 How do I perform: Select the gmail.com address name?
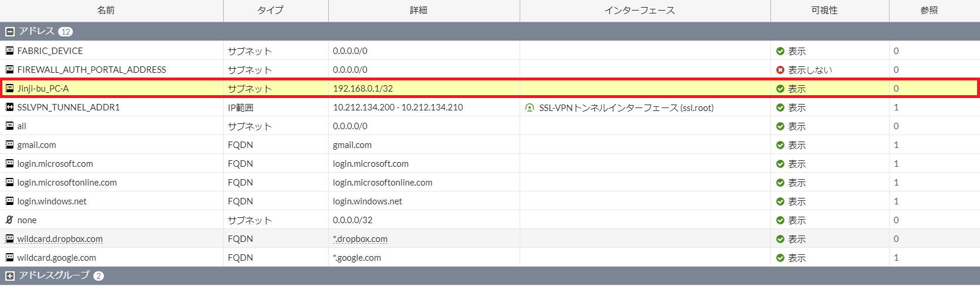click(x=36, y=145)
